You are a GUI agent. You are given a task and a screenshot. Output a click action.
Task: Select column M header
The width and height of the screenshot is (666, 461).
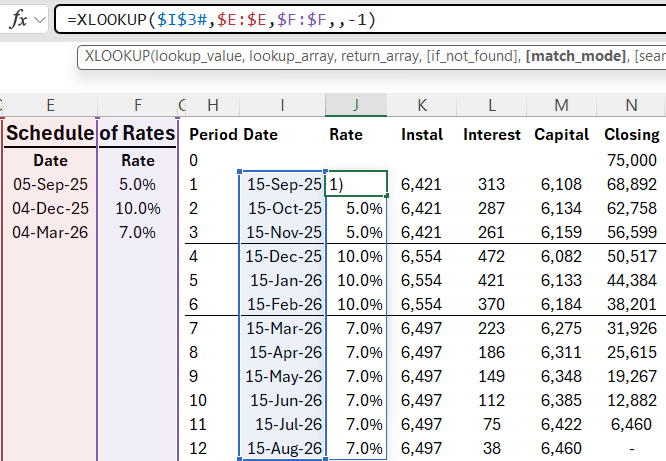562,105
